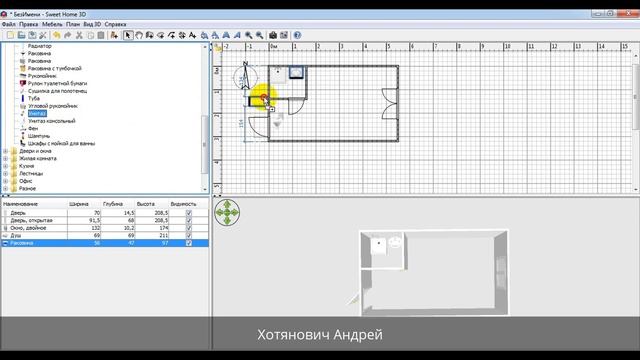The height and width of the screenshot is (360, 640).
Task: Choose the Create dimensions tool
Action: point(182,36)
